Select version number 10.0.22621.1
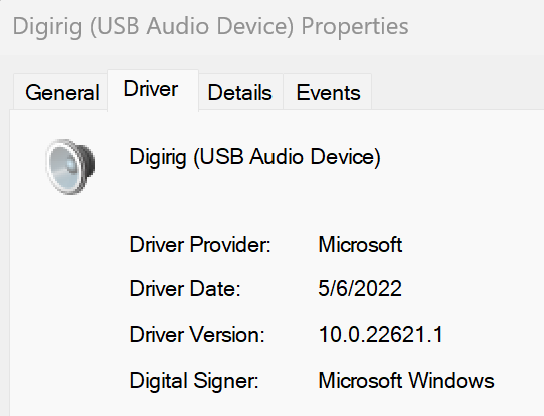This screenshot has width=544, height=416. coord(381,335)
